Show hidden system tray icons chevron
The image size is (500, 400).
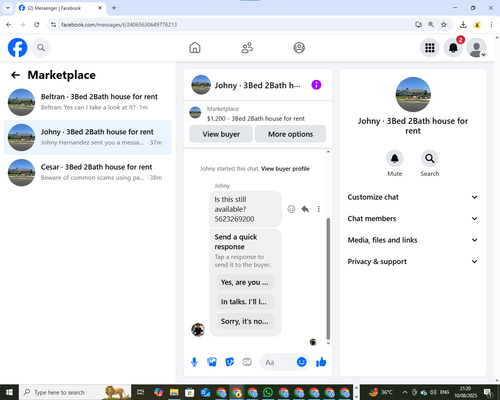[405, 392]
